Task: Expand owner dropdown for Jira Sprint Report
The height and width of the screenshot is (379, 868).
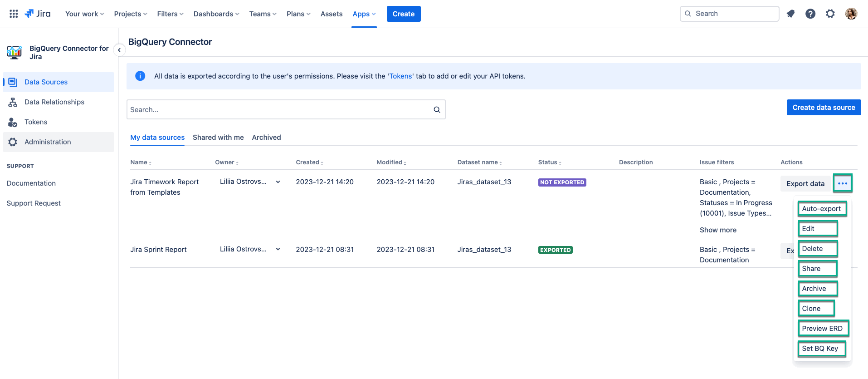Action: pyautogui.click(x=278, y=249)
